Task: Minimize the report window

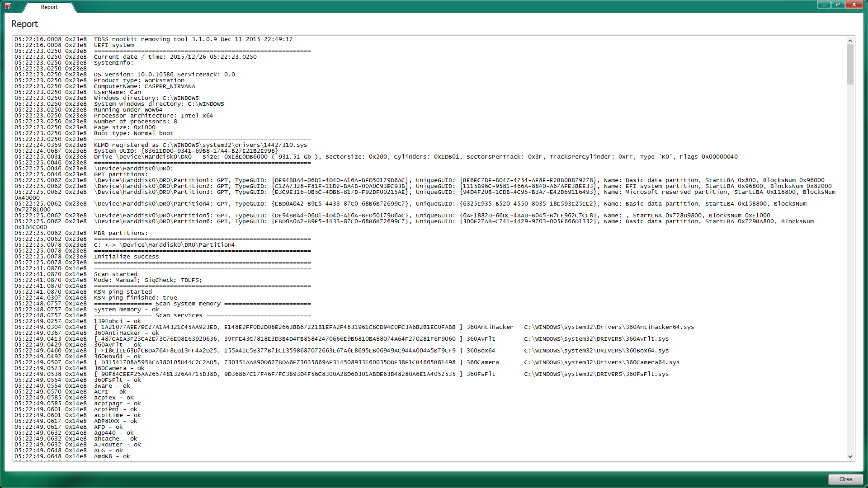Action: point(824,5)
